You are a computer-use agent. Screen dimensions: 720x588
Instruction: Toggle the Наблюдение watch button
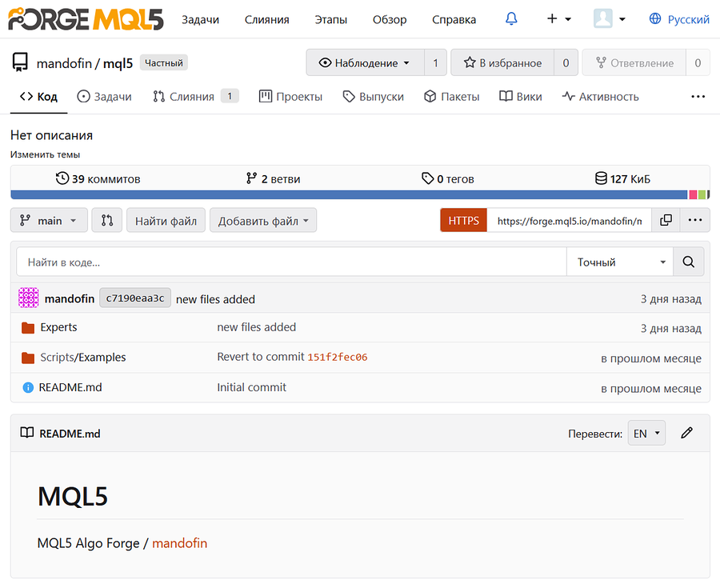tap(365, 62)
